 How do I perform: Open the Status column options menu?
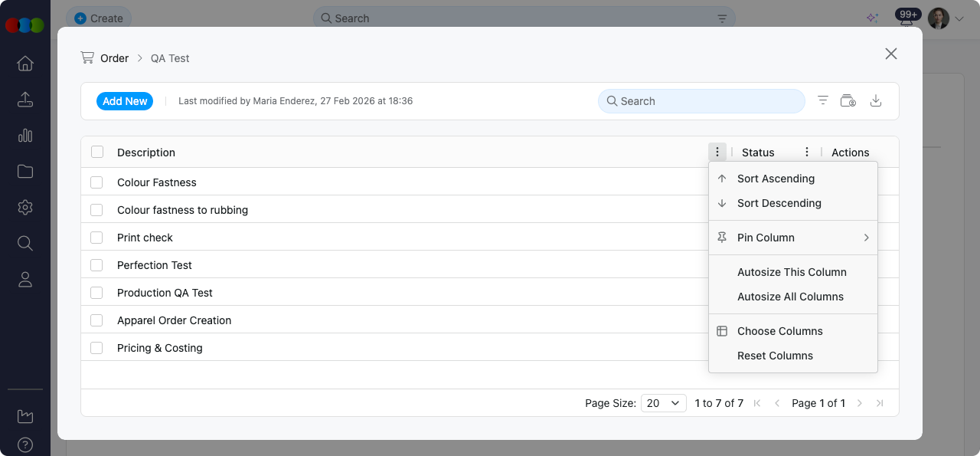click(806, 152)
